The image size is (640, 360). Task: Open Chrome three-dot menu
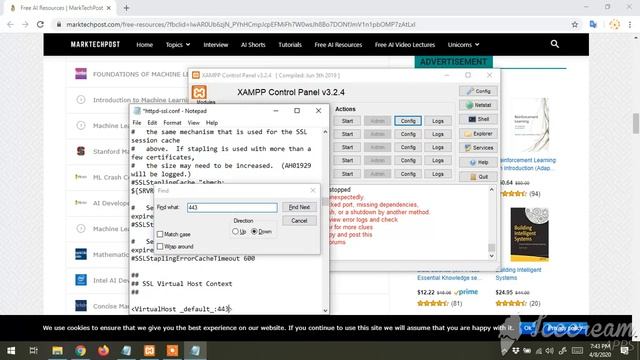(x=630, y=24)
